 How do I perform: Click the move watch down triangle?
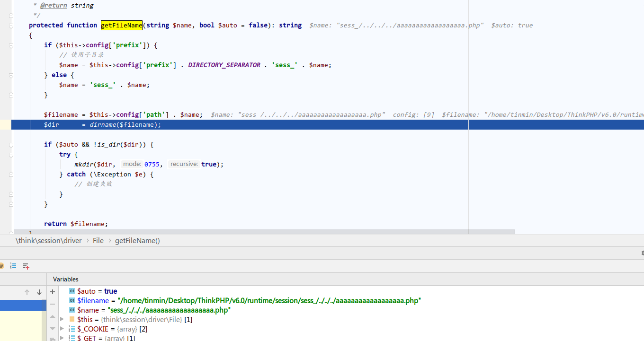53,328
